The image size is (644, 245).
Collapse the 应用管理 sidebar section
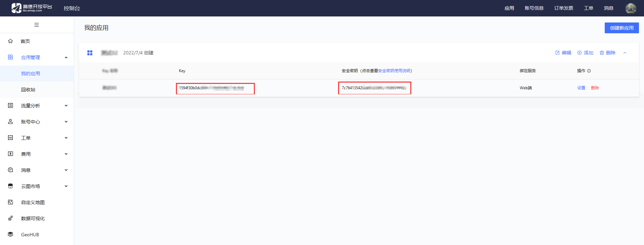(x=66, y=57)
